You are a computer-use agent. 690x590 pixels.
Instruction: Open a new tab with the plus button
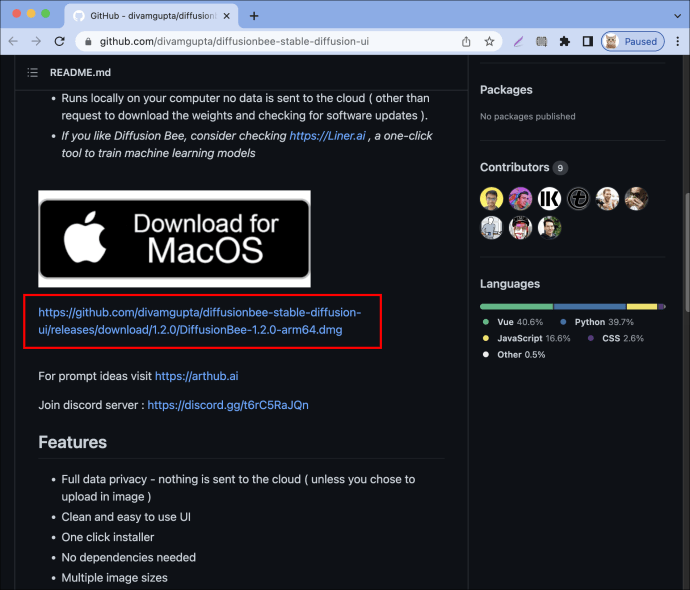point(254,16)
